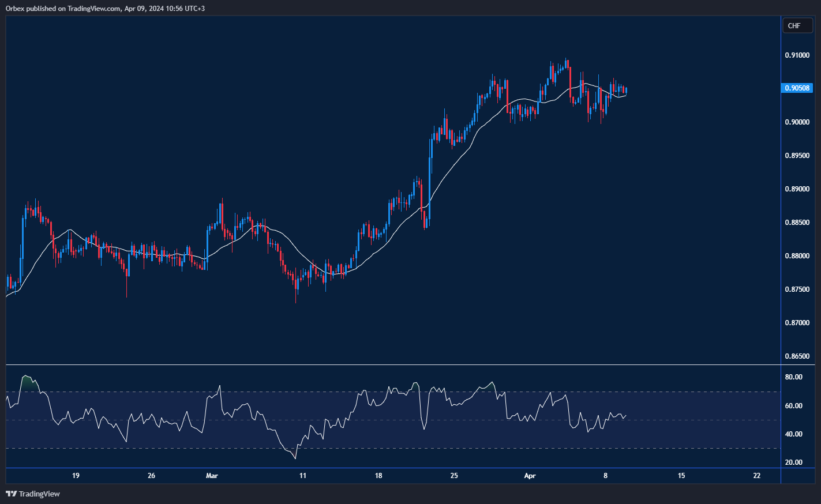
Task: Click the 80.00 level on the RSI scale
Action: [794, 377]
